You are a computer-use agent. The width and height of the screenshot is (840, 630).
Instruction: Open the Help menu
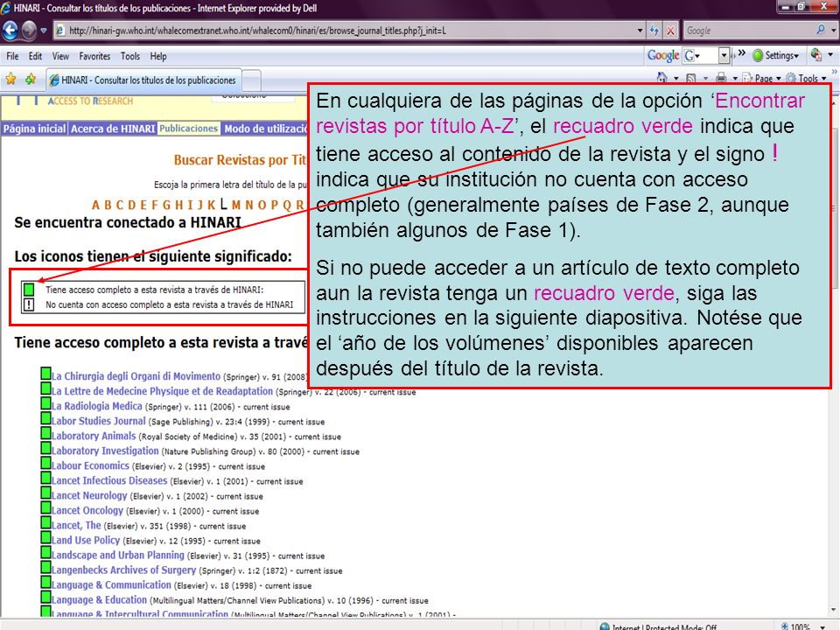[x=158, y=56]
